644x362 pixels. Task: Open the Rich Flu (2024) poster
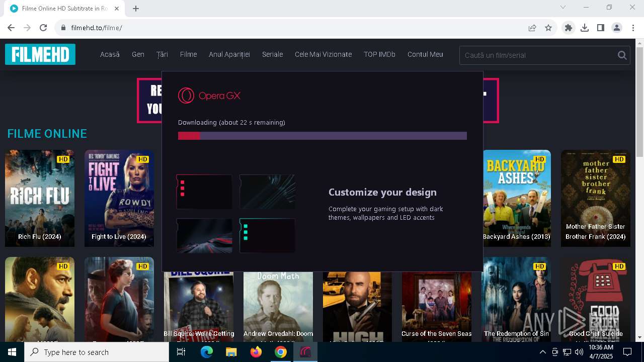coord(40,198)
